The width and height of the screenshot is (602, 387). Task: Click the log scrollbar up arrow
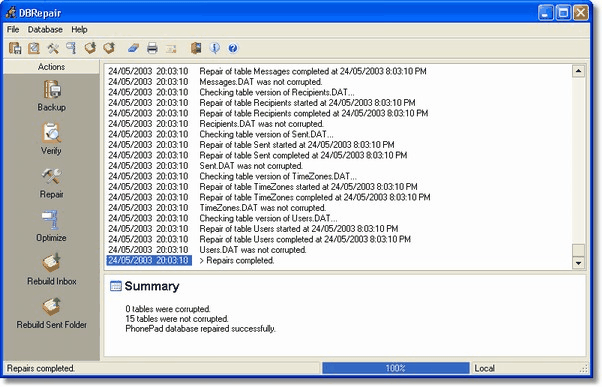point(578,71)
